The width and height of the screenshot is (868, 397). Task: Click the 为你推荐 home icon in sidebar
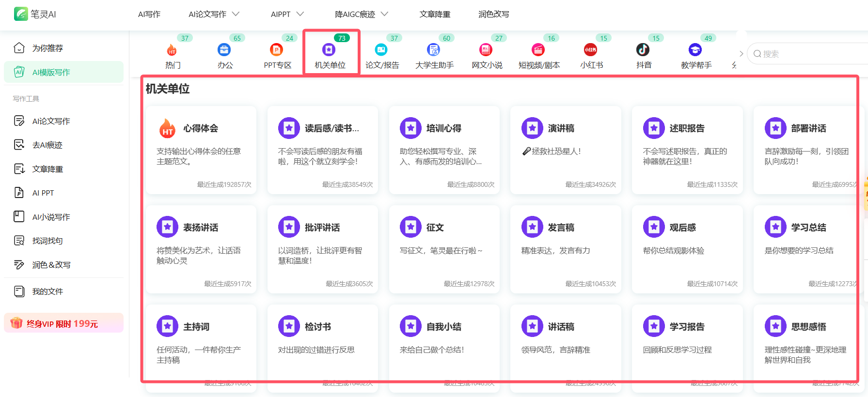[19, 48]
